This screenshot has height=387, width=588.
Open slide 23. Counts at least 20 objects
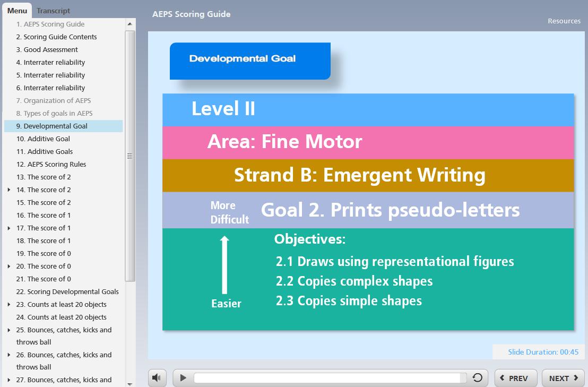pyautogui.click(x=62, y=305)
